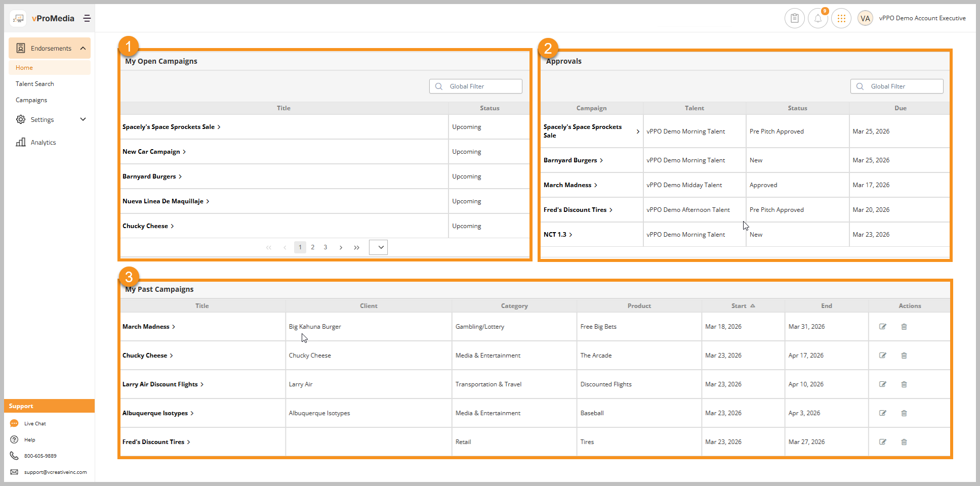This screenshot has height=486, width=980.
Task: Open rows-per-page dropdown in Open Campaigns
Action: (378, 247)
